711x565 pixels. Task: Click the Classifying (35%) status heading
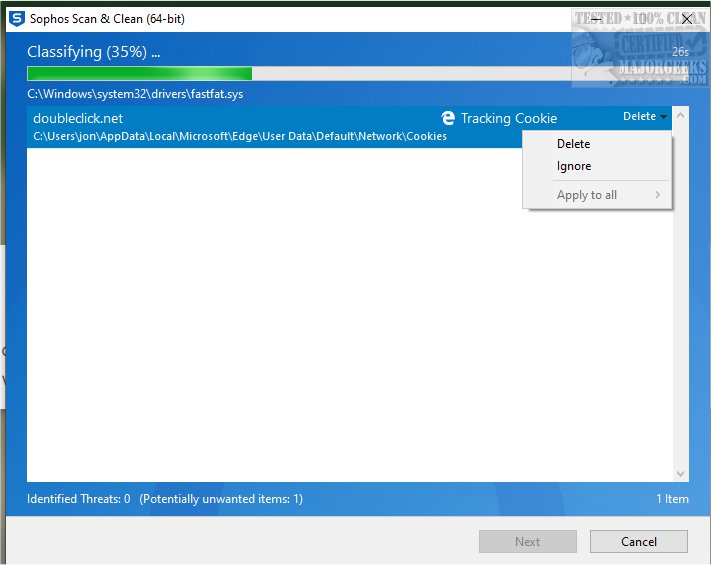tap(93, 52)
